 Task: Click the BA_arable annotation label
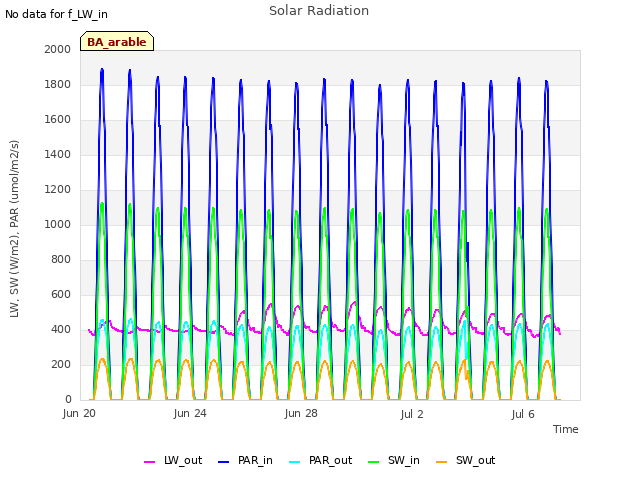point(117,42)
